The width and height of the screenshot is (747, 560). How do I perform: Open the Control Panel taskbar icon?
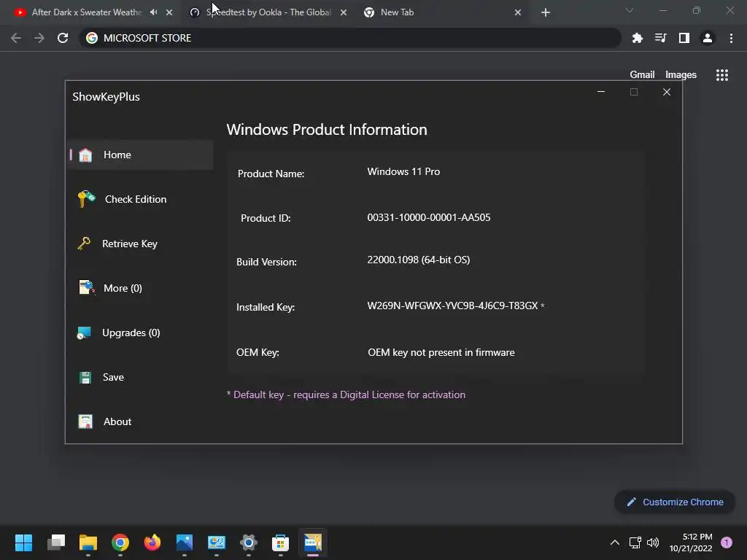coord(216,542)
